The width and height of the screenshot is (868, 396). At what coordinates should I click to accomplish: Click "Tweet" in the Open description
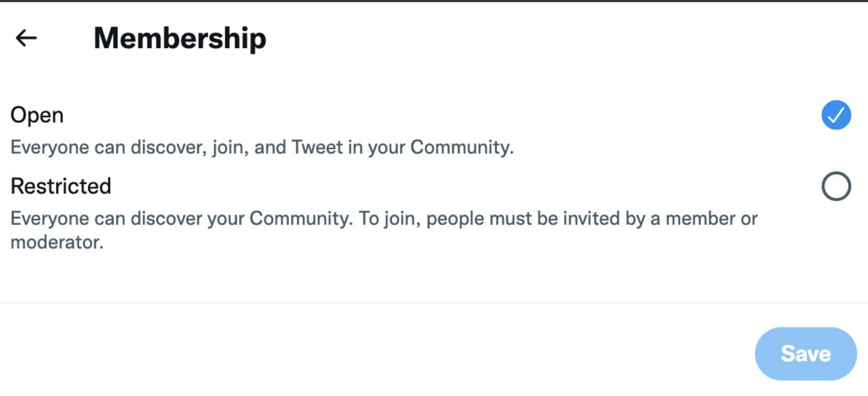pyautogui.click(x=317, y=147)
